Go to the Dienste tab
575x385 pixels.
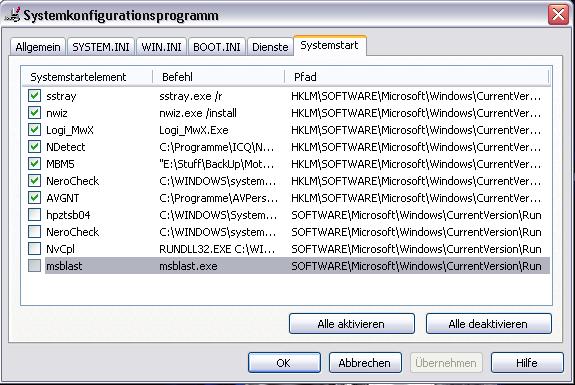[270, 47]
